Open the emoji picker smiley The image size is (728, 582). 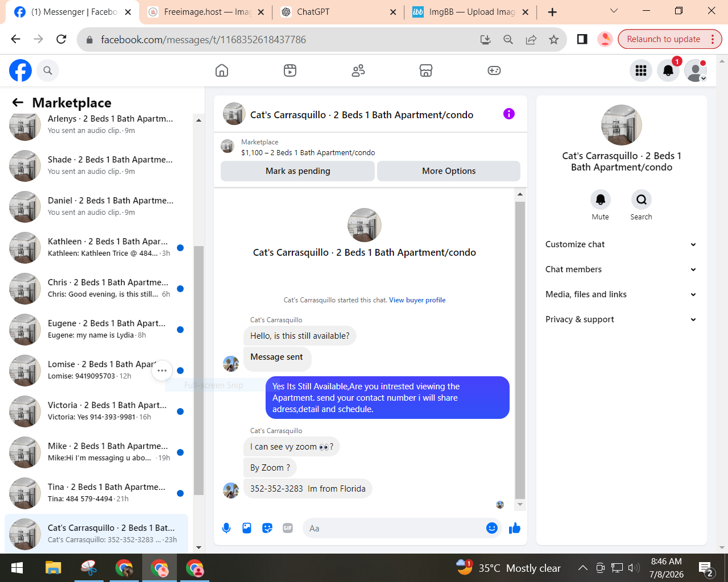(x=492, y=528)
